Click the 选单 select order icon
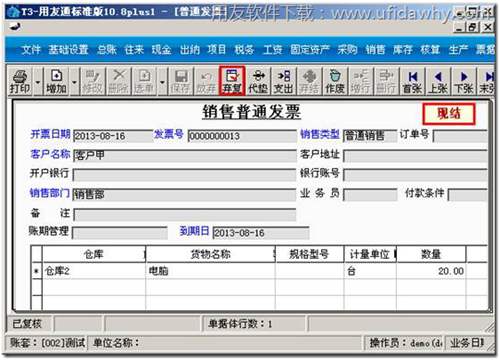 pyautogui.click(x=144, y=81)
